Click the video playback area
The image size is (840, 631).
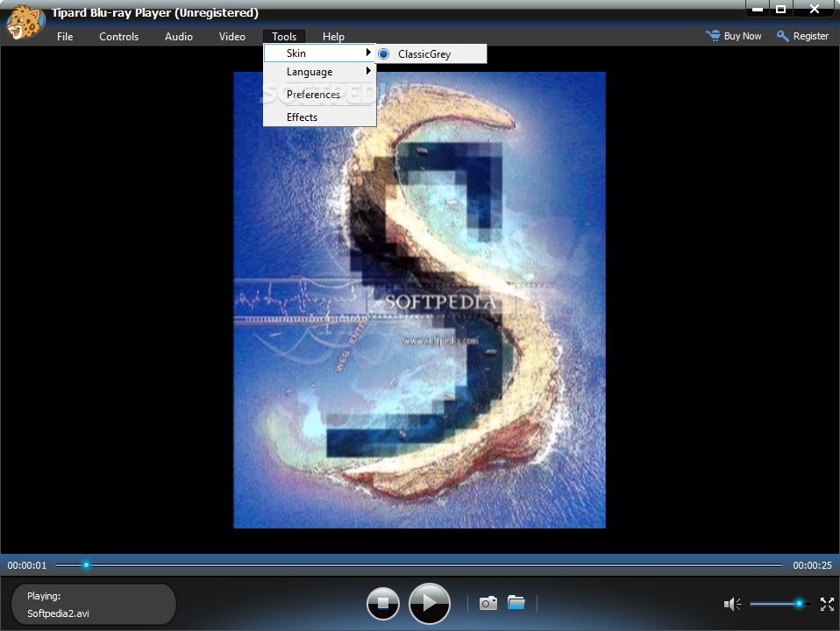pyautogui.click(x=419, y=300)
